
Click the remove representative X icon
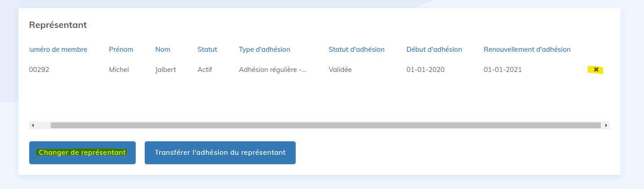(x=596, y=70)
